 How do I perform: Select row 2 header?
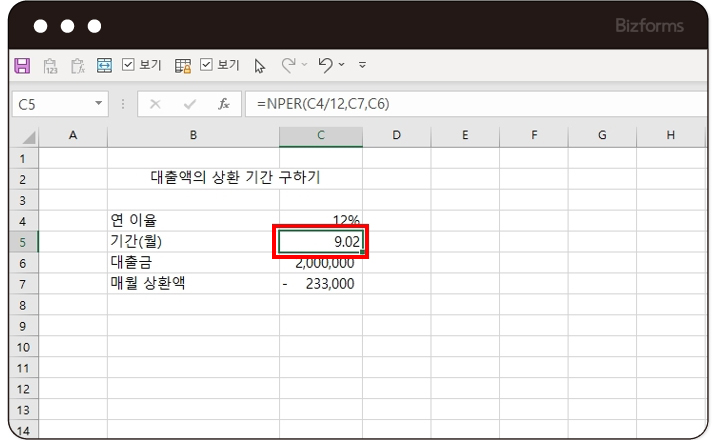click(x=23, y=179)
